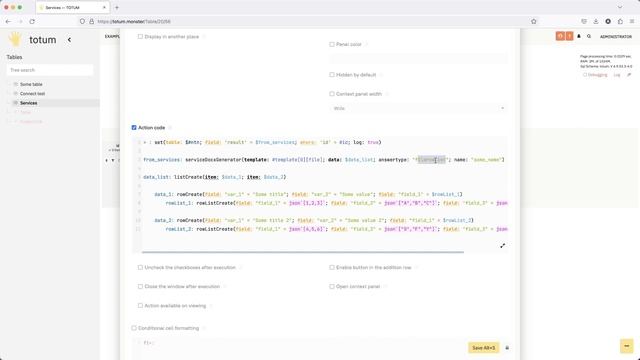Go back in browser history
The height and width of the screenshot is (360, 640).
[9, 21]
